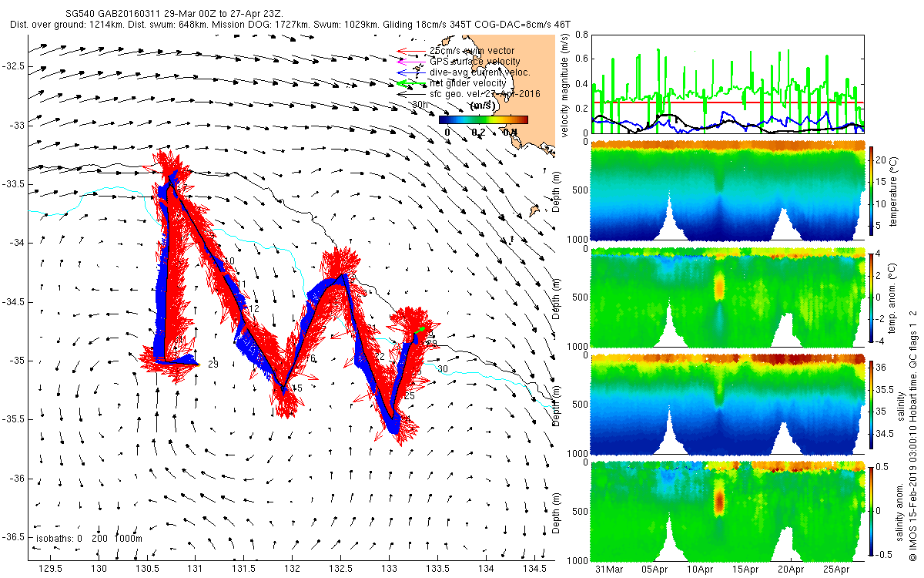Screen dimensions: 924x578
Task: Click the '132.5' longitude tick label
Action: 341,569
